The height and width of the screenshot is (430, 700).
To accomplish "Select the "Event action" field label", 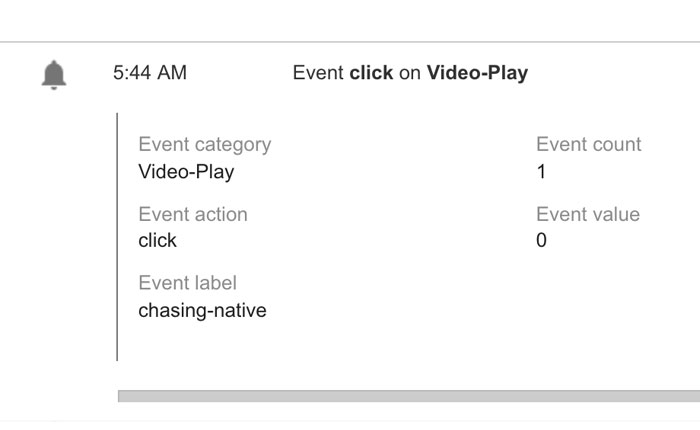I will tap(192, 214).
